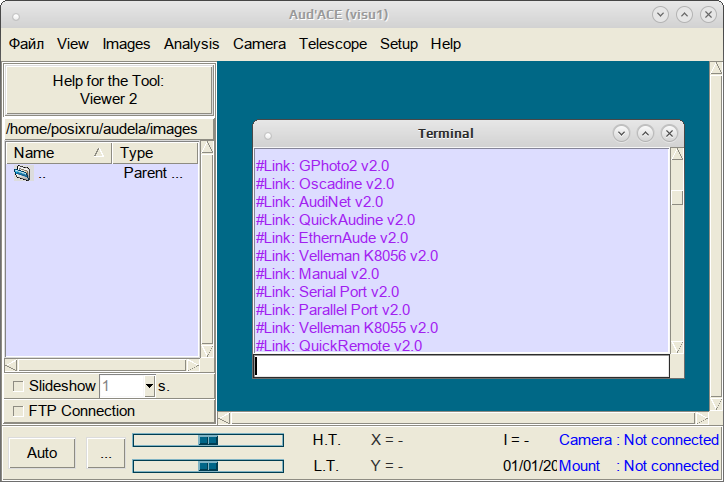This screenshot has width=724, height=482.
Task: Open the Файл menu
Action: 27,44
